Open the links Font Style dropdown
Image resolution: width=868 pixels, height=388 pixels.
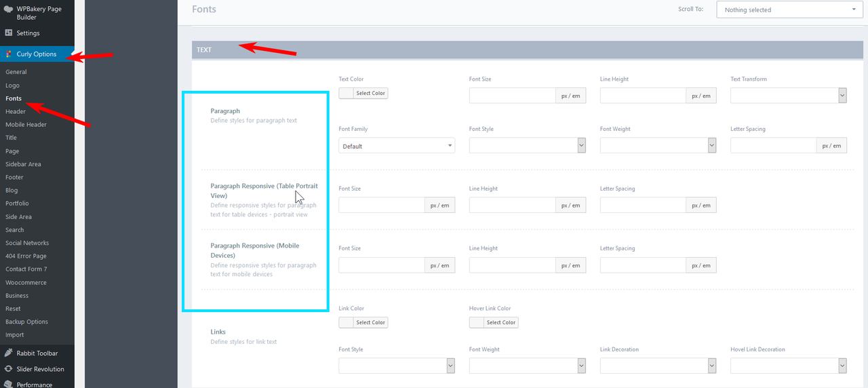pyautogui.click(x=397, y=366)
